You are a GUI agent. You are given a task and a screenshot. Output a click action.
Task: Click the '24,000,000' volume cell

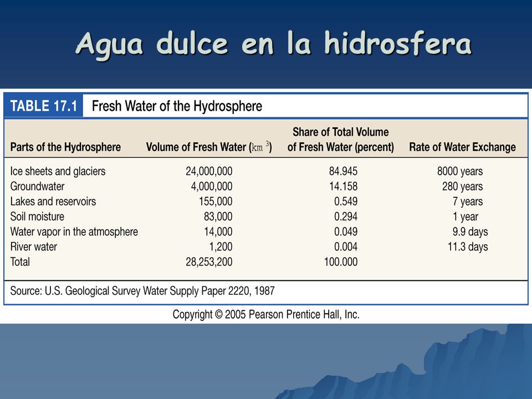click(209, 171)
